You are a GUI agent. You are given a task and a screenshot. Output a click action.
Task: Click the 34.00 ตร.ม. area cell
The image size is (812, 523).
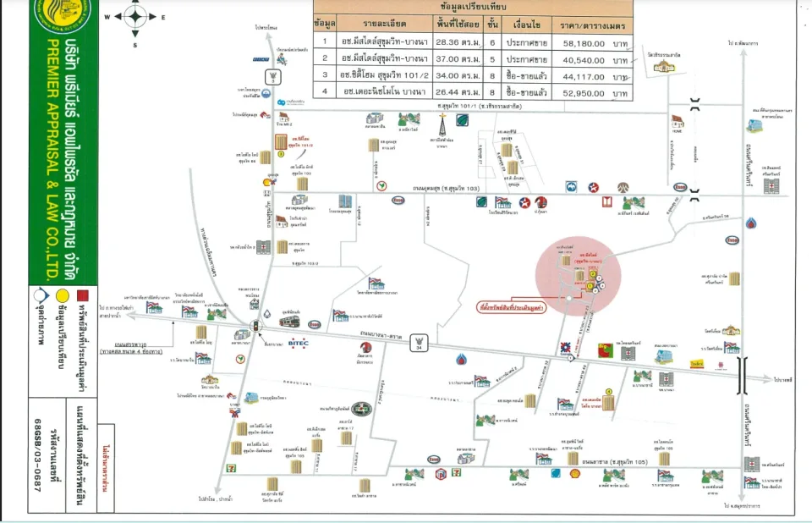458,75
